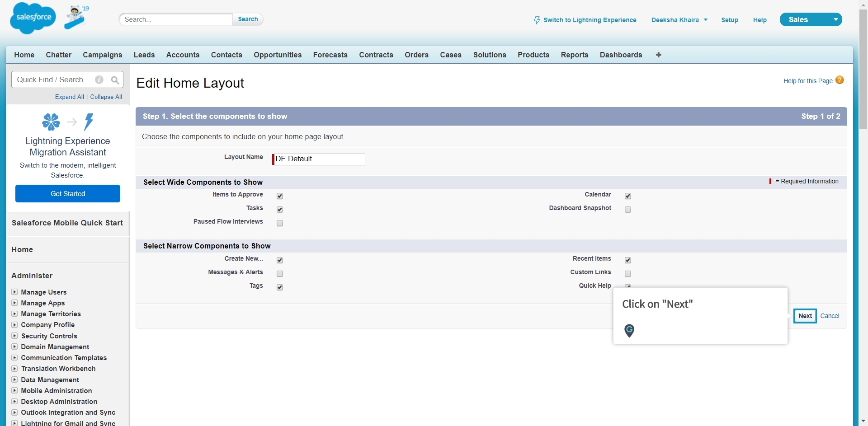The width and height of the screenshot is (868, 426).
Task: Open the Outlook Integration and Sync item
Action: (68, 412)
